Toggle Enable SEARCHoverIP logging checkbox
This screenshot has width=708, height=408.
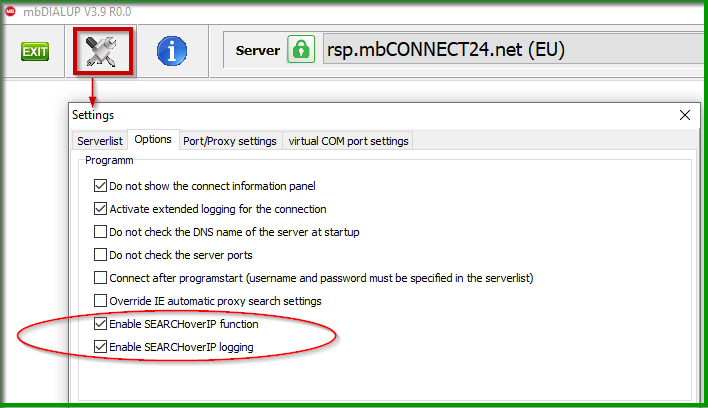tap(100, 347)
